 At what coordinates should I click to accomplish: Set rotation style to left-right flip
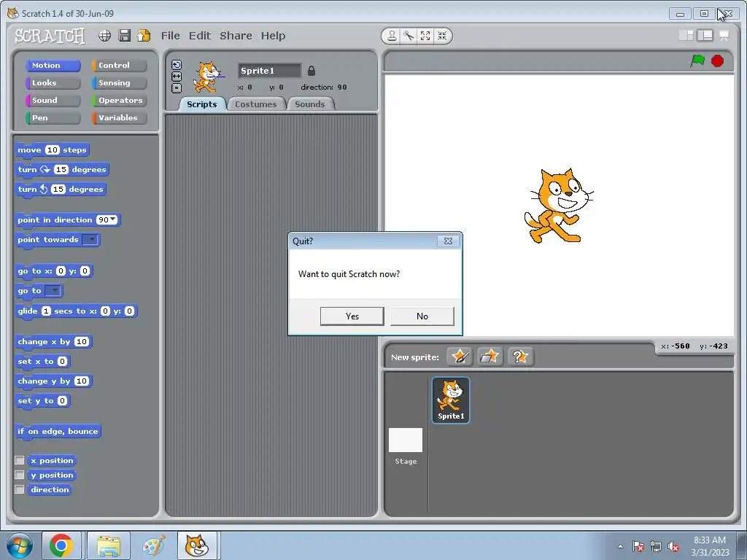click(177, 76)
